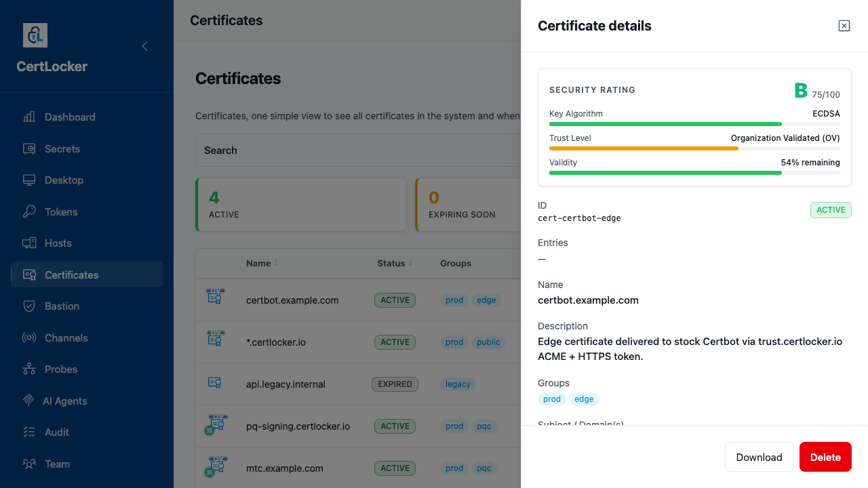Delete the certificate
868x488 pixels.
[x=825, y=457]
